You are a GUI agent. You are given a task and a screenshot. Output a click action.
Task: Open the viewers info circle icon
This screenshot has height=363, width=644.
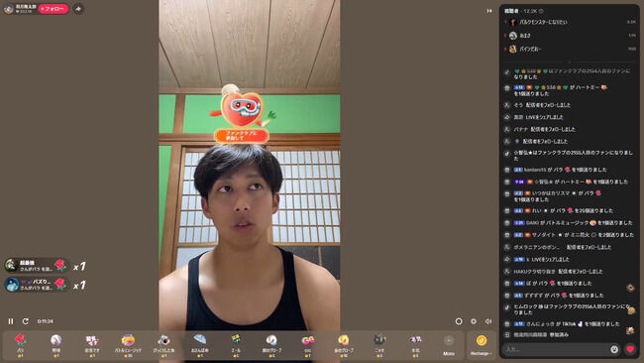point(541,11)
